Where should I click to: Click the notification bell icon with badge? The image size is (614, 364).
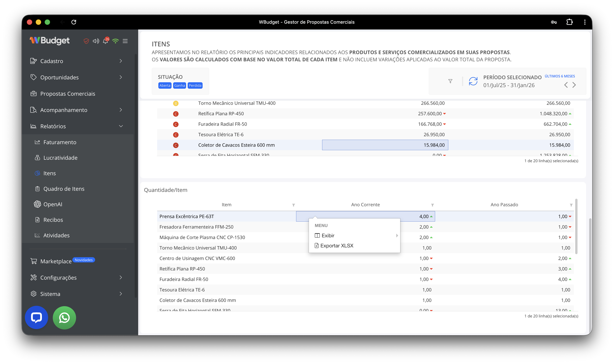coord(106,41)
